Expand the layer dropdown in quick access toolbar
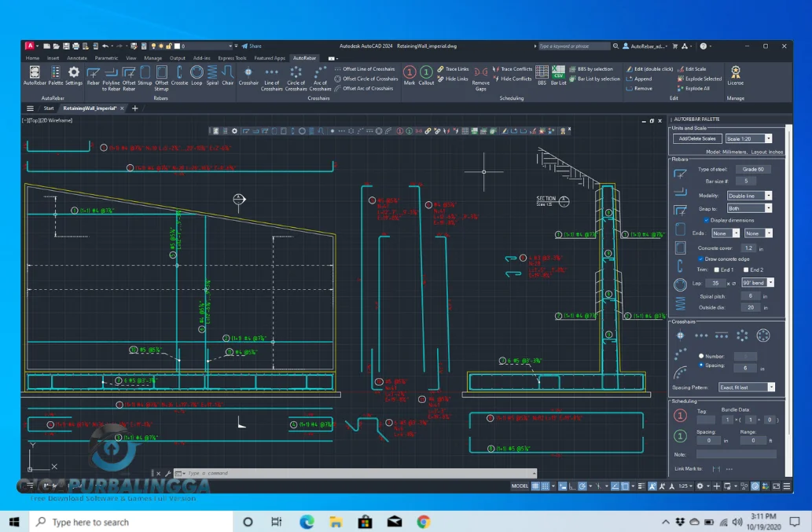 [230, 46]
